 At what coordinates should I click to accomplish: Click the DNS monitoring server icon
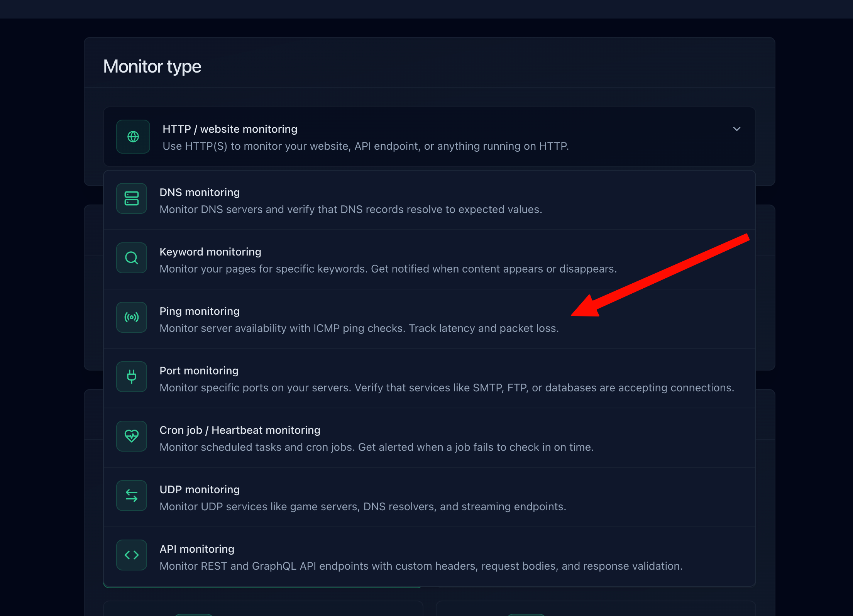[132, 198]
